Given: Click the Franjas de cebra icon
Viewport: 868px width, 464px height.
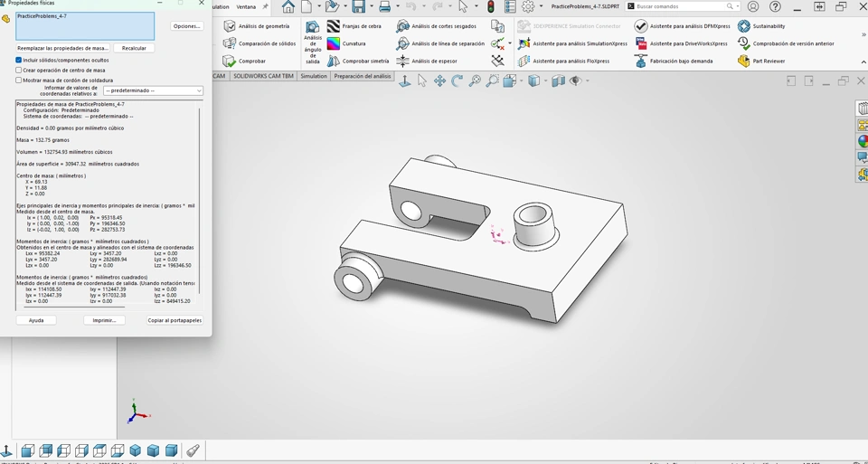Looking at the screenshot, I should click(334, 26).
